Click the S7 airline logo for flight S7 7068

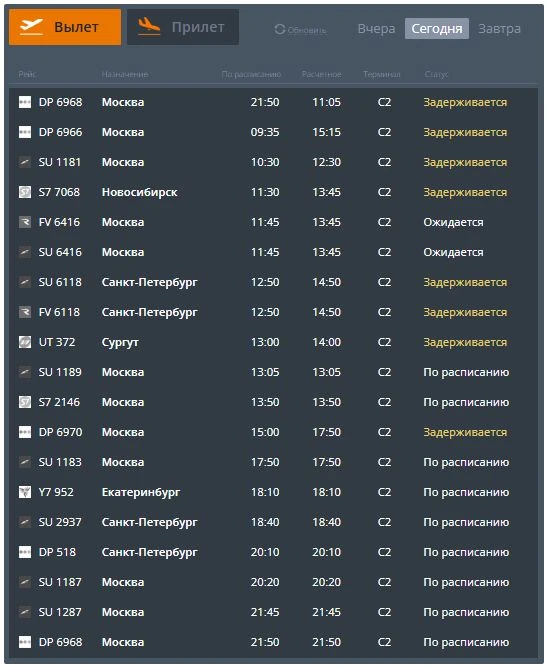coord(25,192)
